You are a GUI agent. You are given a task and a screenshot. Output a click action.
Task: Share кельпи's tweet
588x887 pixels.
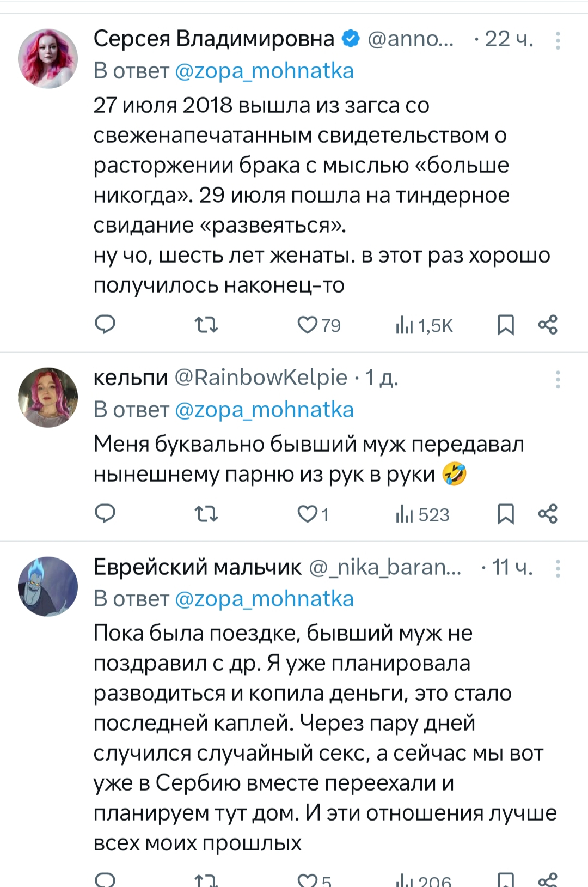click(548, 514)
